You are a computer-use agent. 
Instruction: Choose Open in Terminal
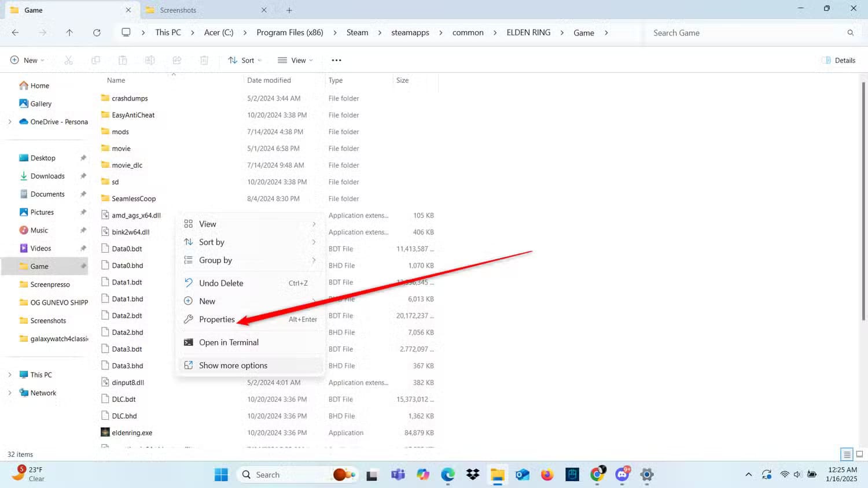[x=250, y=342]
